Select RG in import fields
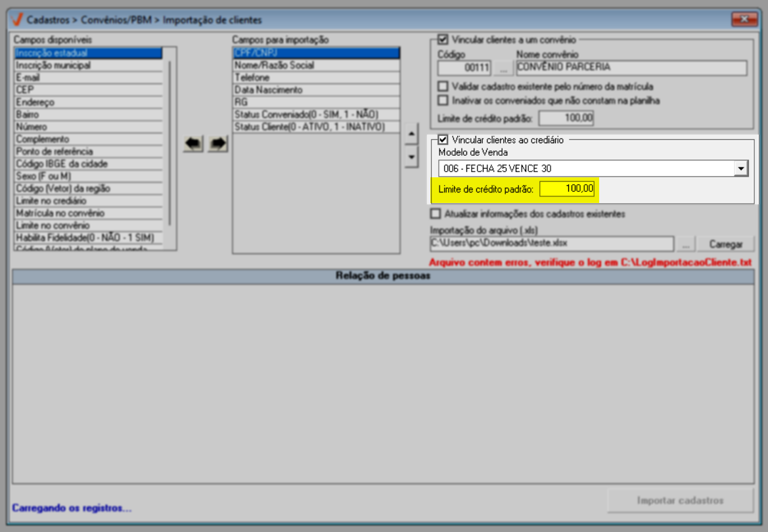Screen dimensions: 768x532 317,102
